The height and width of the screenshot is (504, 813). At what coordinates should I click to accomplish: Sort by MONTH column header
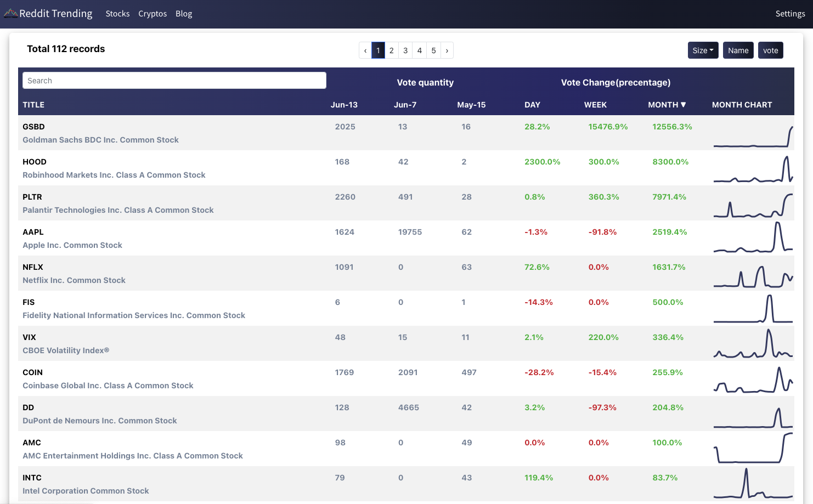pyautogui.click(x=667, y=105)
